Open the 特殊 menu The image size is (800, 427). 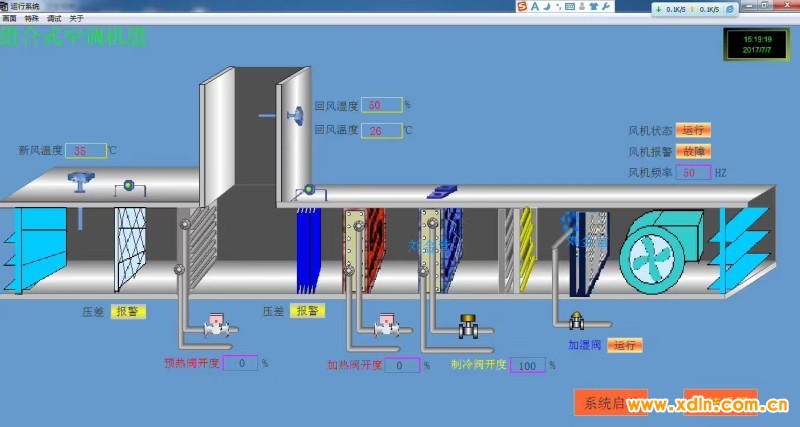pos(32,19)
